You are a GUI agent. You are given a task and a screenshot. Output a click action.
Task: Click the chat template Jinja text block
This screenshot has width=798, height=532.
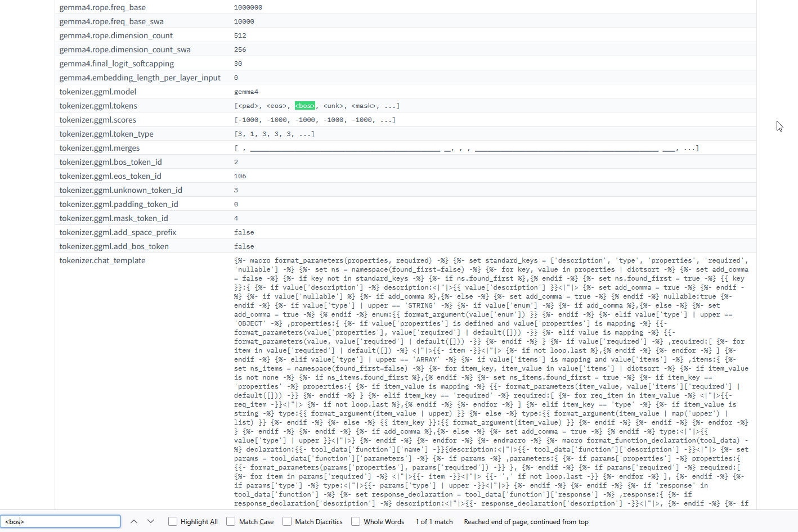tap(492, 382)
